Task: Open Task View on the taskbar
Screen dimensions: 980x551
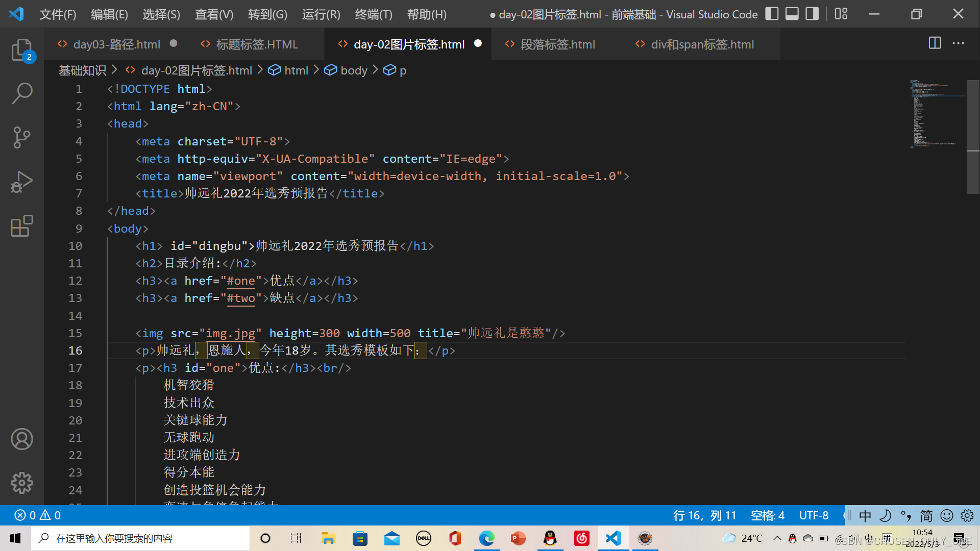Action: [296, 538]
